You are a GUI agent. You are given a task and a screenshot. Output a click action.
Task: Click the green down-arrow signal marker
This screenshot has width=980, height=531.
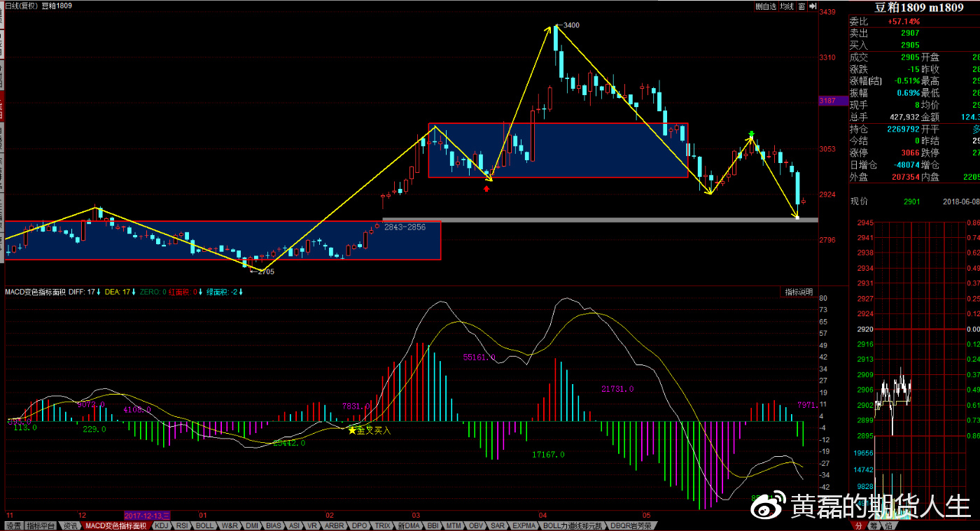click(x=752, y=134)
